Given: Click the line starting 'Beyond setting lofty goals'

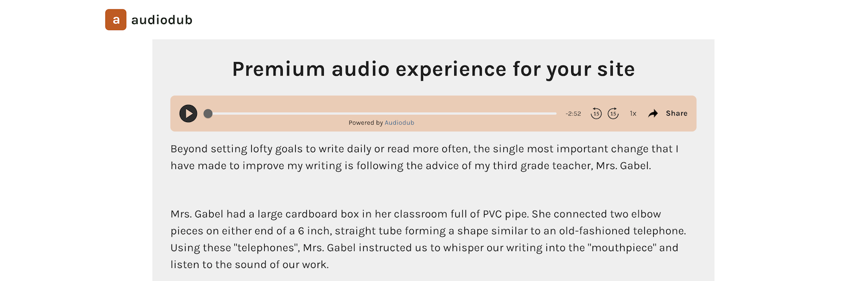Looking at the screenshot, I should click(425, 149).
